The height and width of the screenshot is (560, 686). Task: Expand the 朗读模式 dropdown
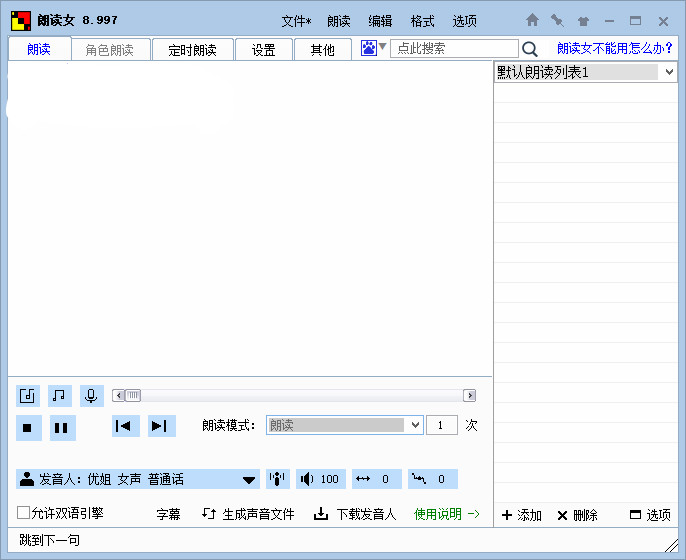pyautogui.click(x=416, y=425)
